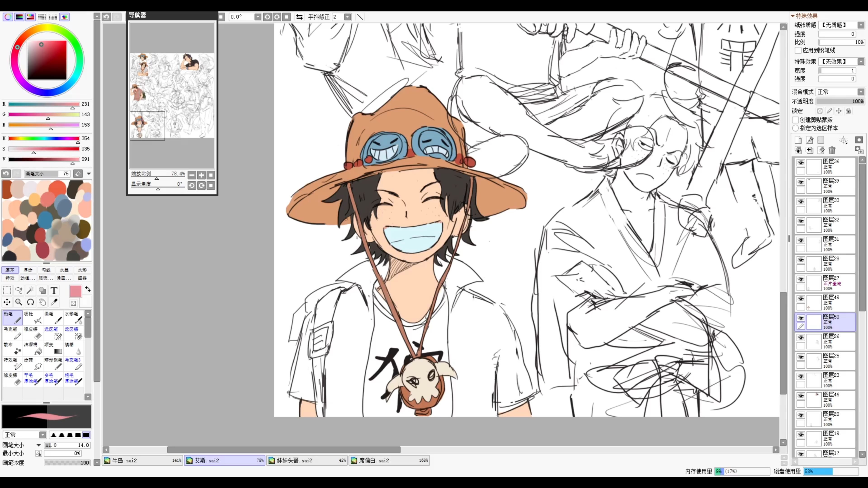The width and height of the screenshot is (868, 488).
Task: Hide layer 图层36
Action: pyautogui.click(x=801, y=163)
